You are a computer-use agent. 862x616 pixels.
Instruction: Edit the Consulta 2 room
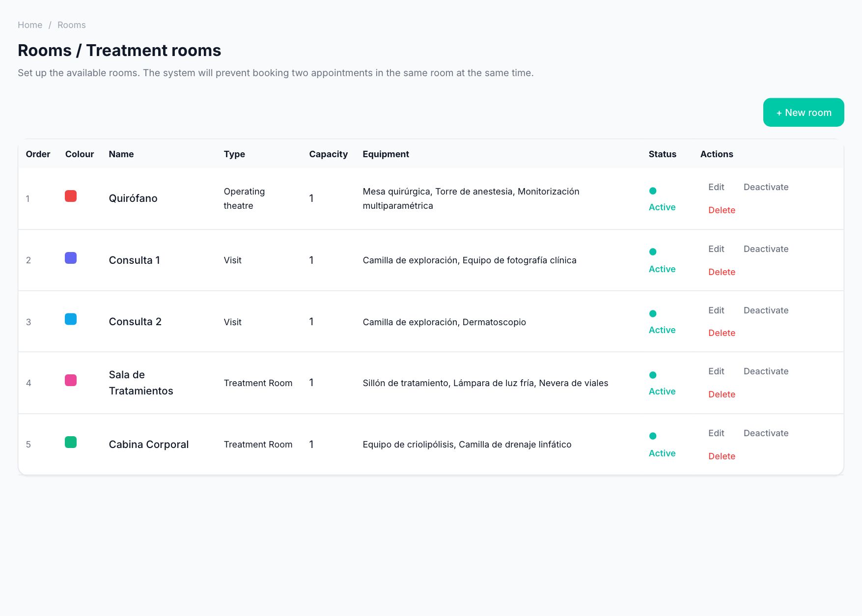716,310
